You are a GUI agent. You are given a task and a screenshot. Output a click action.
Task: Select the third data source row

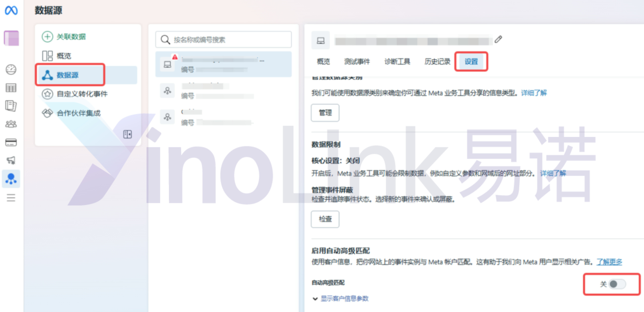click(x=223, y=117)
